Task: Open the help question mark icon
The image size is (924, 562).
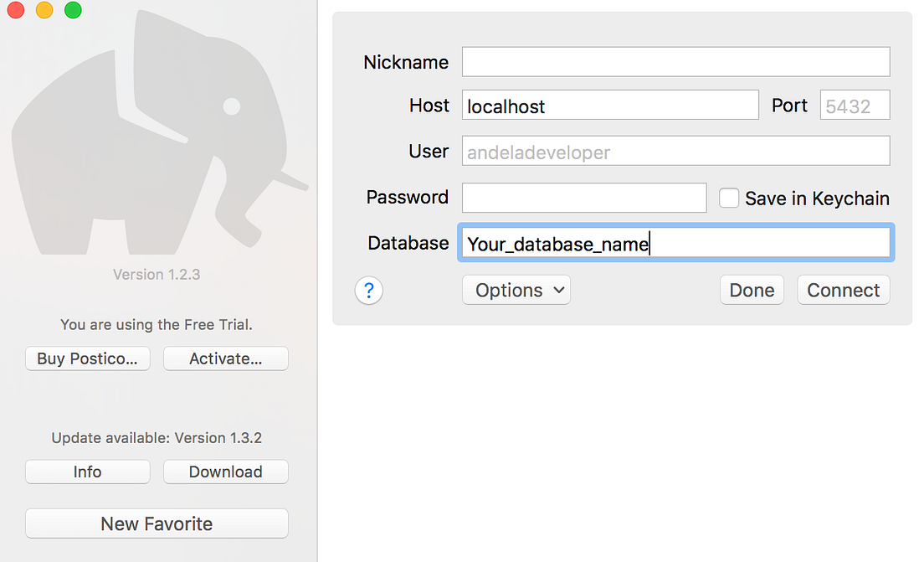Action: (369, 290)
